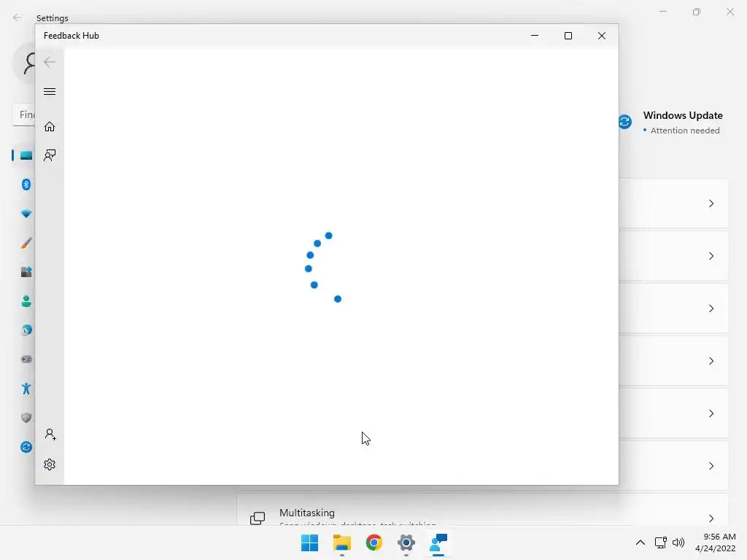Image resolution: width=747 pixels, height=560 pixels.
Task: Expand the first Settings row chevron
Action: coord(711,204)
